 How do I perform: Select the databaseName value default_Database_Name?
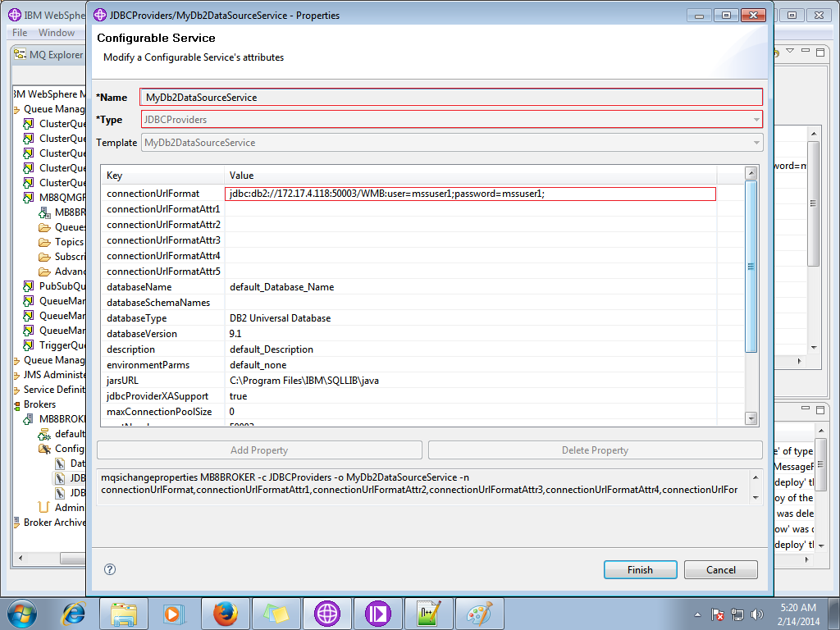282,286
